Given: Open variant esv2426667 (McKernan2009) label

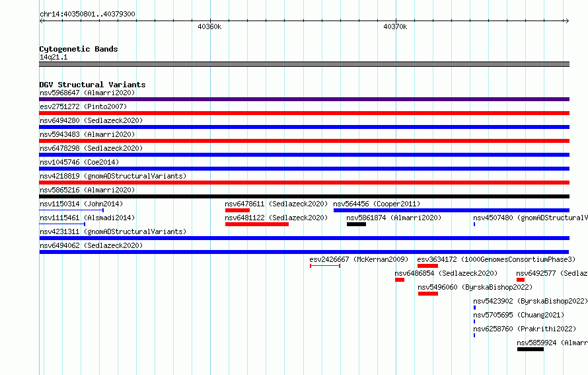Looking at the screenshot, I should pyautogui.click(x=359, y=259).
